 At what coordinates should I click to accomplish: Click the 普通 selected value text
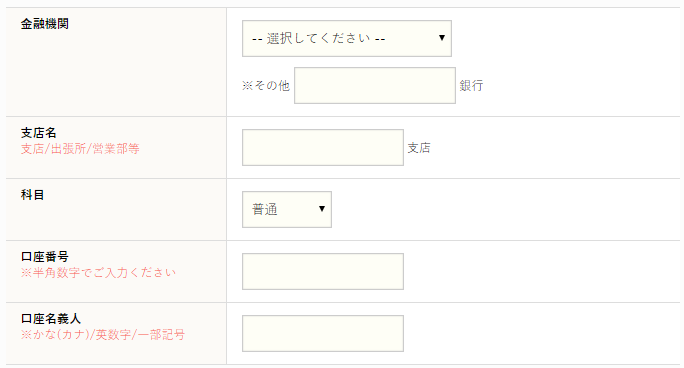(x=264, y=209)
